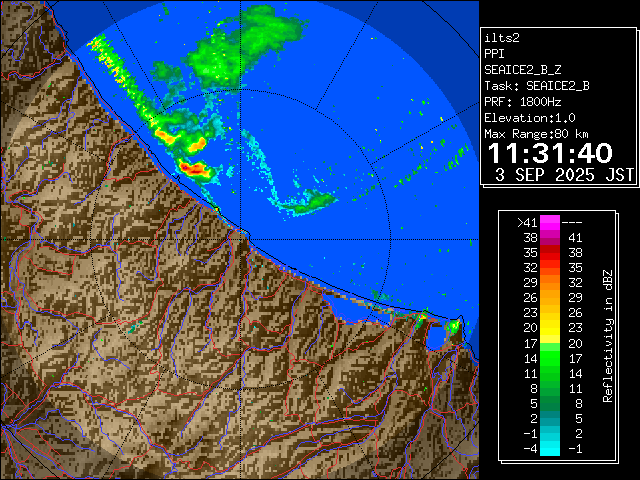Select the SEAICE2_B_Z product name
Viewport: 640px width, 480px height.
pos(525,70)
